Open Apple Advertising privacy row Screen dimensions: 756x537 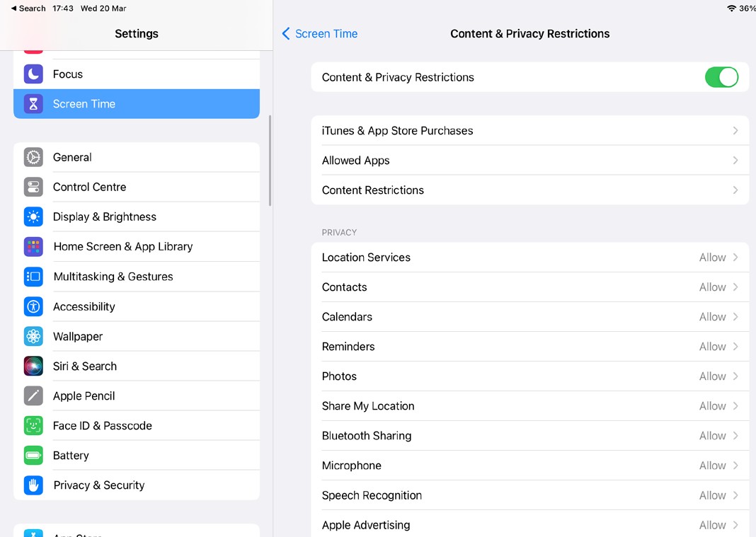(x=530, y=524)
